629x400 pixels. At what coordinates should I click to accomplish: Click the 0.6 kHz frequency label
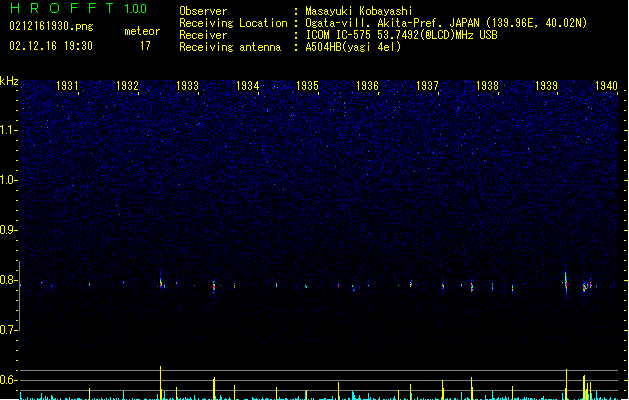[8, 380]
